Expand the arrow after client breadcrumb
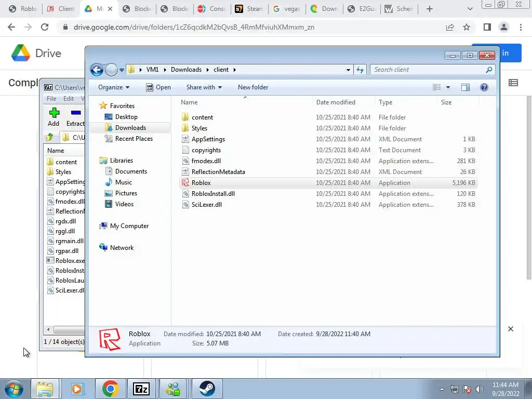532x399 pixels. (x=234, y=70)
